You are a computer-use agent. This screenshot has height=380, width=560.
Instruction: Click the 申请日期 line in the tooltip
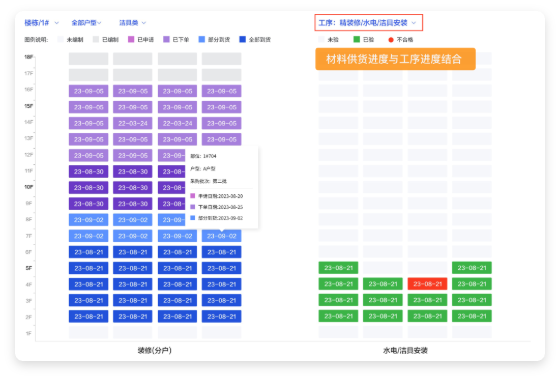[217, 196]
